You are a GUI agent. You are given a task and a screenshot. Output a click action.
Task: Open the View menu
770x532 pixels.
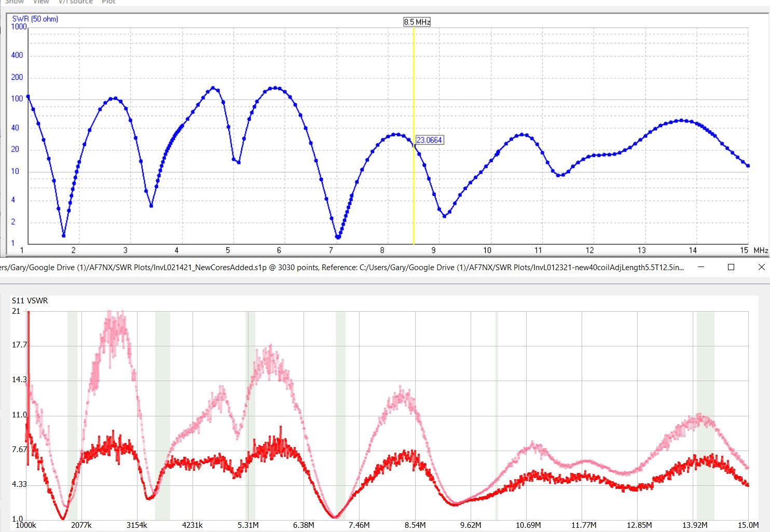tap(41, 2)
